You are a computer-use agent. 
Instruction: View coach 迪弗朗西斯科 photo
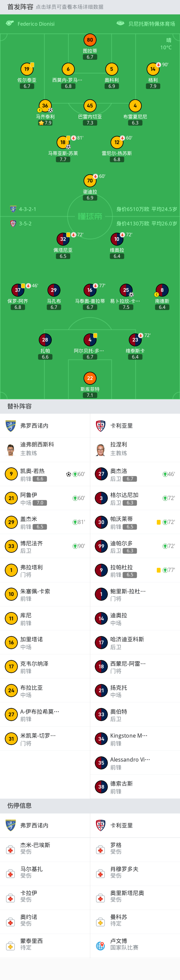(x=11, y=450)
